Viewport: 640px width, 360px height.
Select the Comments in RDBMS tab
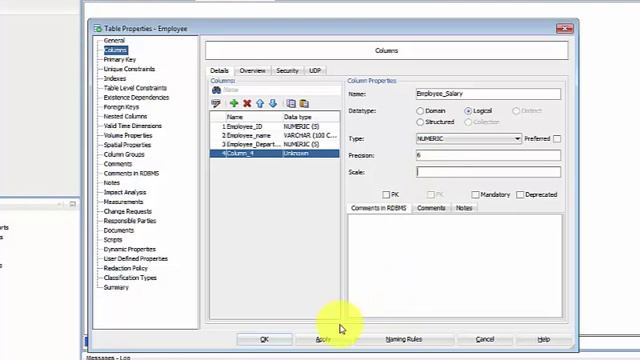(379, 208)
